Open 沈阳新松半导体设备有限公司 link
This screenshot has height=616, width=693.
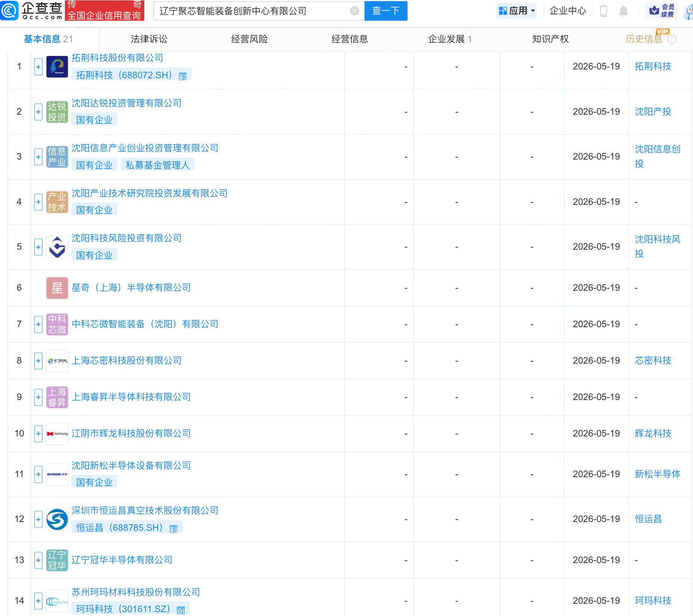(131, 466)
